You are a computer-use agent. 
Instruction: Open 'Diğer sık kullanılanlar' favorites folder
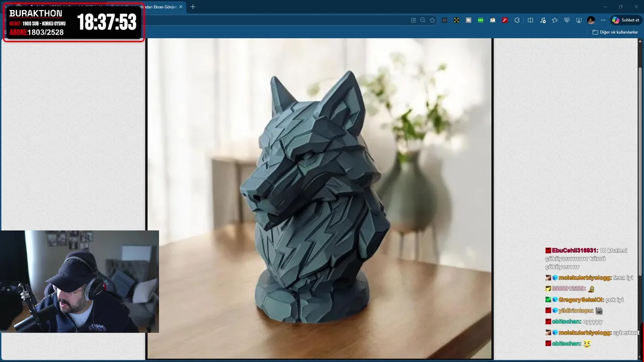pyautogui.click(x=615, y=32)
